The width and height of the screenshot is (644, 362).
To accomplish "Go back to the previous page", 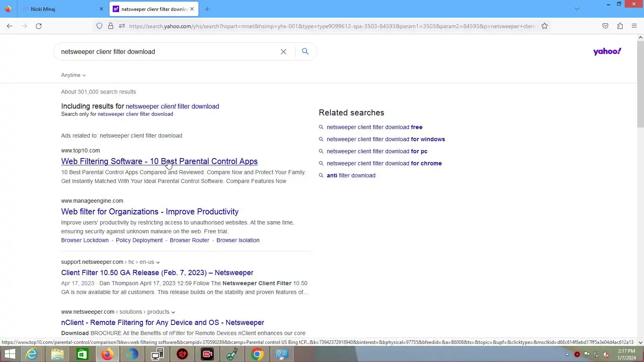I will (x=10, y=26).
